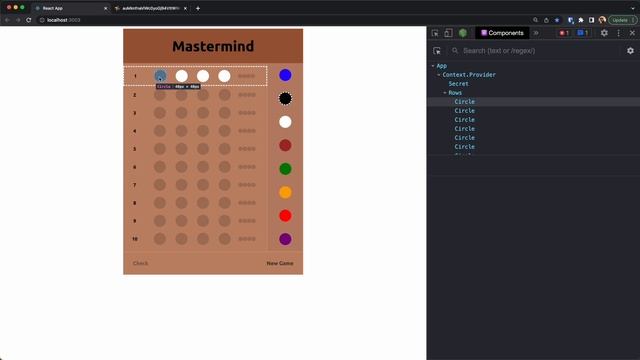The width and height of the screenshot is (640, 360).
Task: Bookmark this page with star icon
Action: pos(557,20)
